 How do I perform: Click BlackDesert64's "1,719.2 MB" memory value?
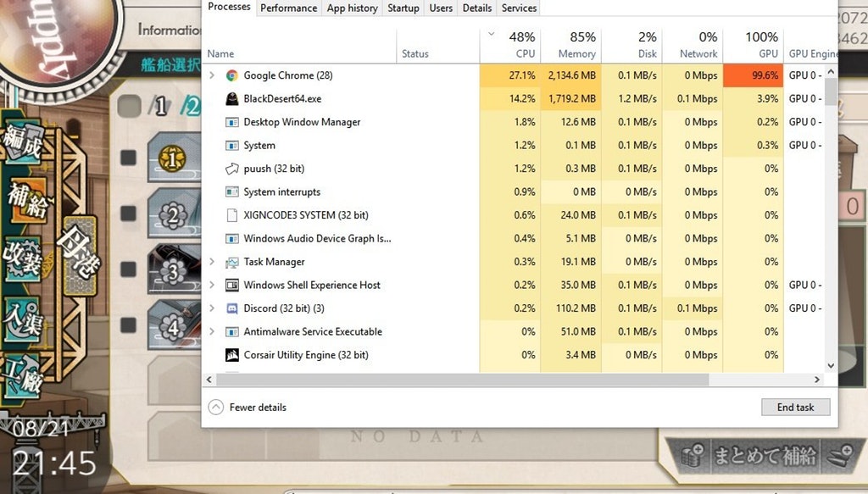(572, 98)
